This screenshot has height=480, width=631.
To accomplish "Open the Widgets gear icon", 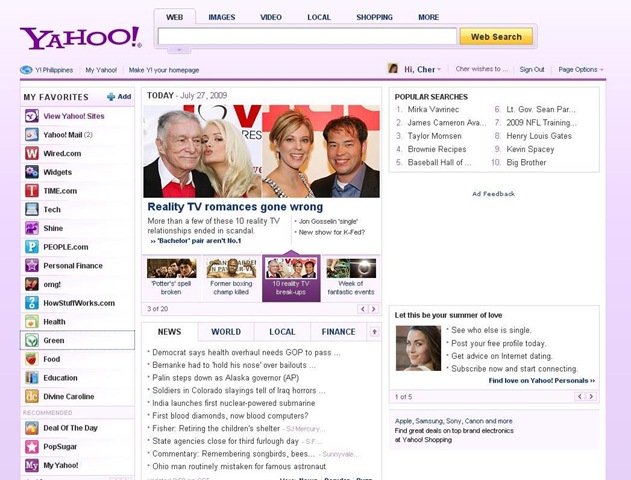I will 32,172.
